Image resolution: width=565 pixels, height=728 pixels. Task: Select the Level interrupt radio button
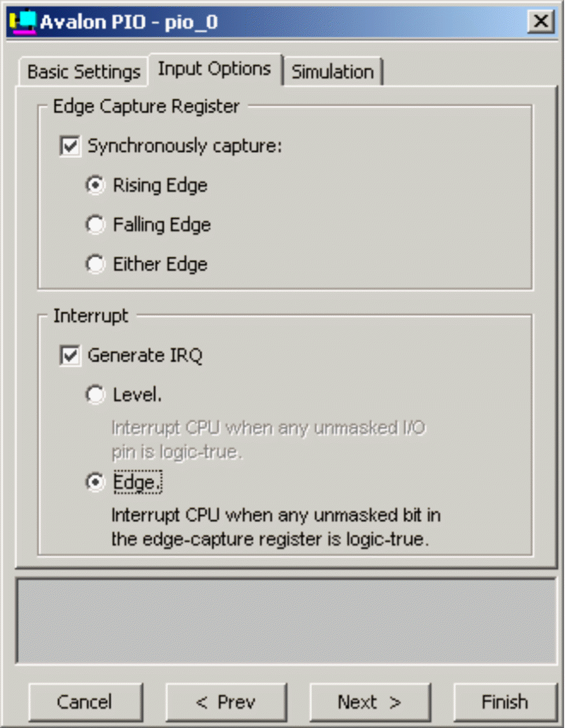95,395
